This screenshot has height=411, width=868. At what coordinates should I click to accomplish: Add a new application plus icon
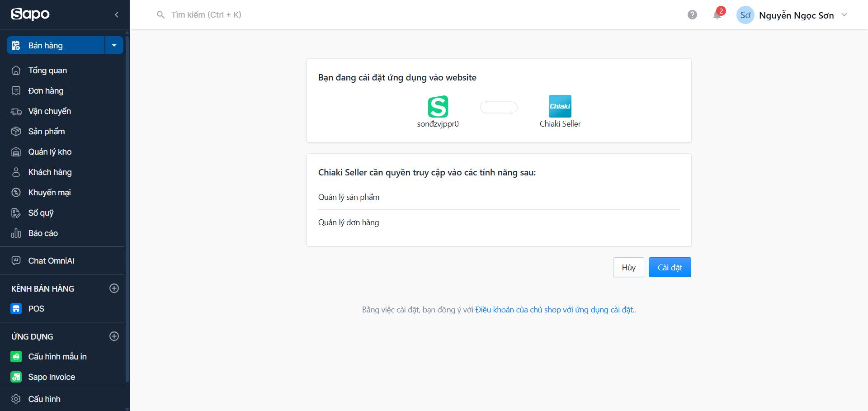point(114,336)
